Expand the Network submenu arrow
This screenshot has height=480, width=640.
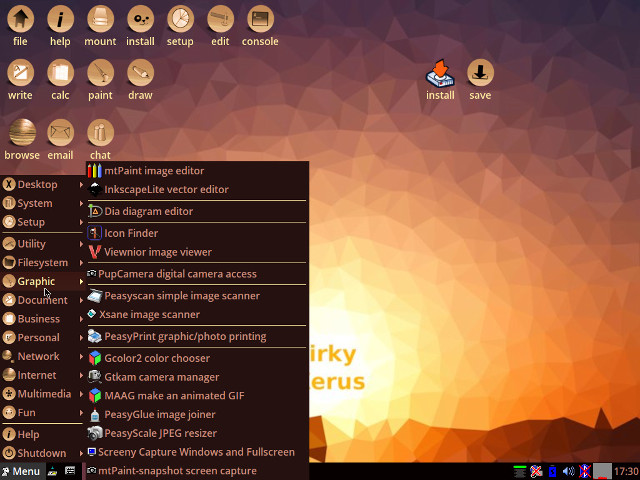81,357
